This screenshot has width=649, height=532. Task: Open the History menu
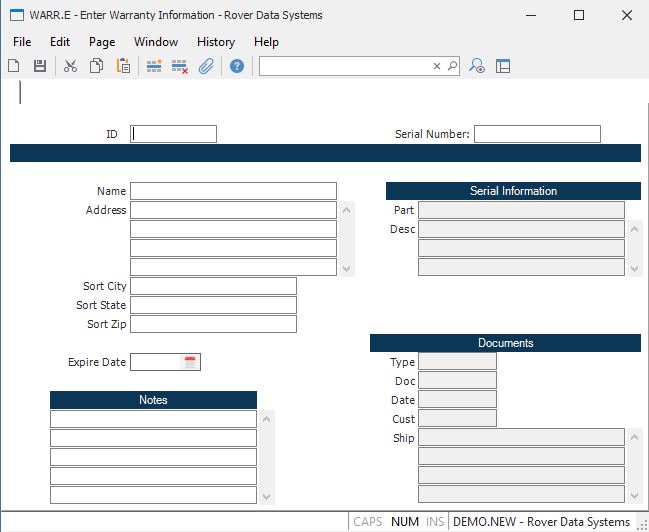216,42
